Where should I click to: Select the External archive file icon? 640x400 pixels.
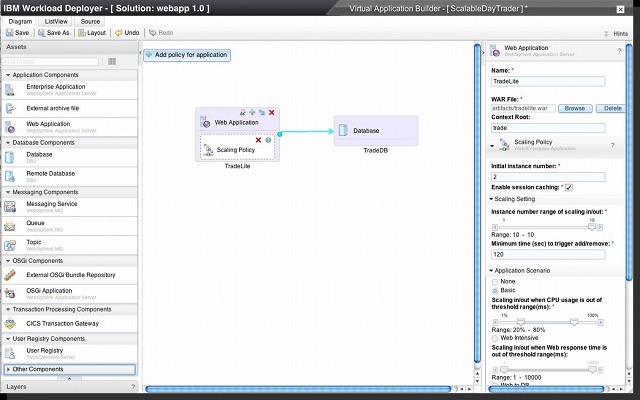click(x=10, y=108)
